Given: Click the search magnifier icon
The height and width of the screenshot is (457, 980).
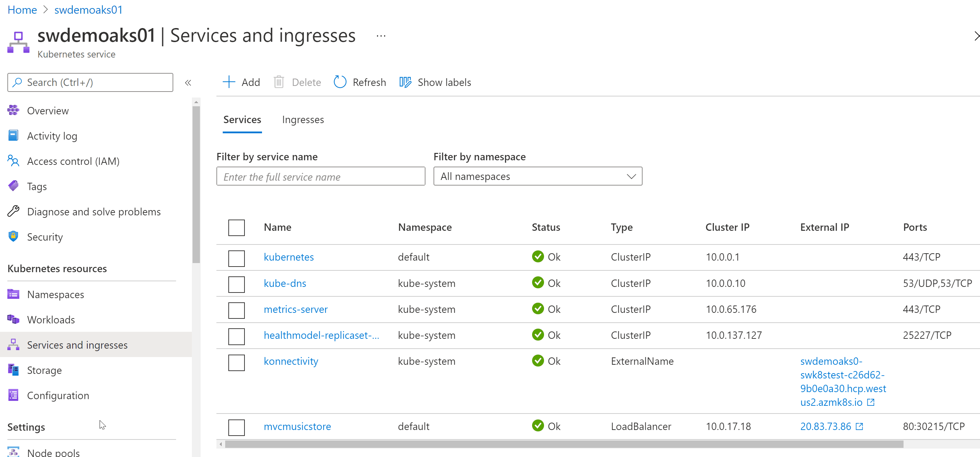Looking at the screenshot, I should pos(17,82).
